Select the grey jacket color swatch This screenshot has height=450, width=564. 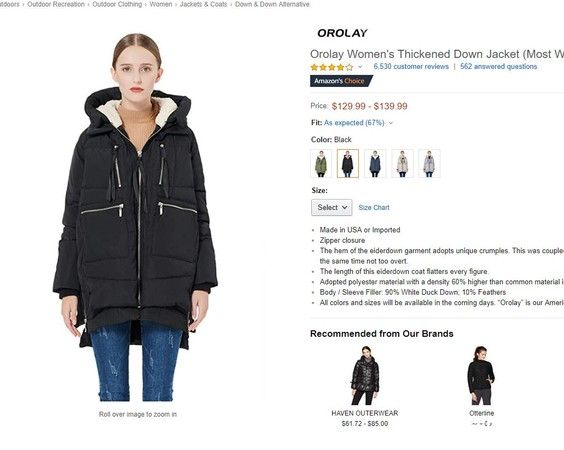click(429, 164)
